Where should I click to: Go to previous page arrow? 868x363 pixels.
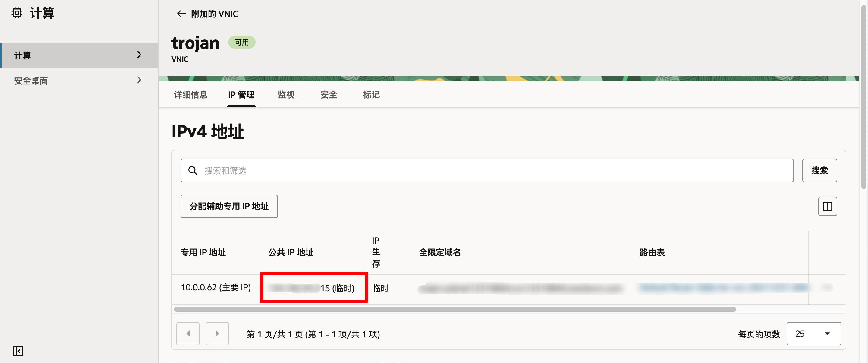[188, 333]
